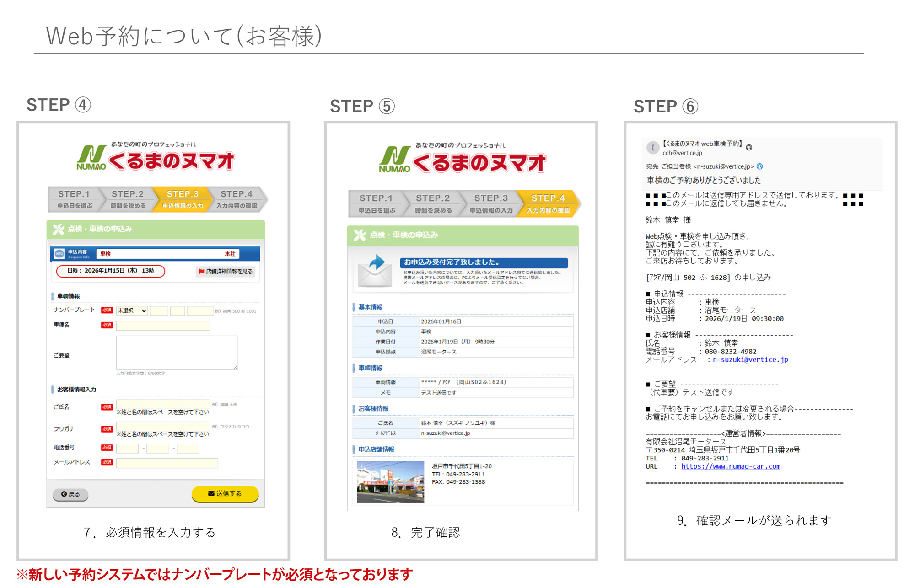Viewport: 915px width, 588px height.
Task: Select the STEP.1 申込日を選ぶ tab in STEP ④
Action: (x=74, y=199)
